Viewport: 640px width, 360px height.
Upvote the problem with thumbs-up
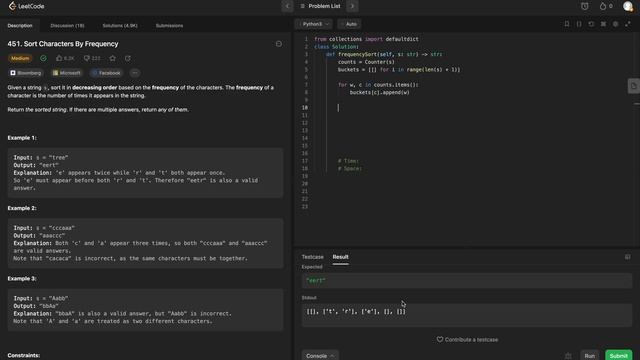point(65,58)
